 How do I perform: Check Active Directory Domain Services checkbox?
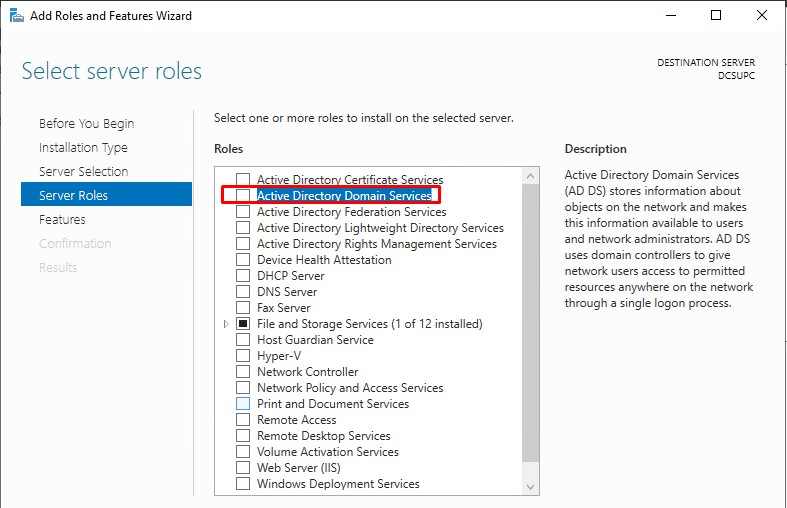coord(243,196)
